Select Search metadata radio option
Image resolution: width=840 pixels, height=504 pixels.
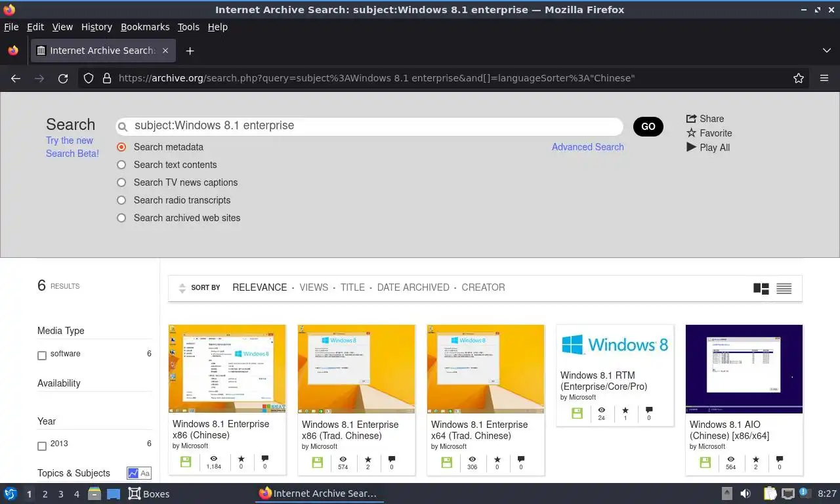coord(121,147)
